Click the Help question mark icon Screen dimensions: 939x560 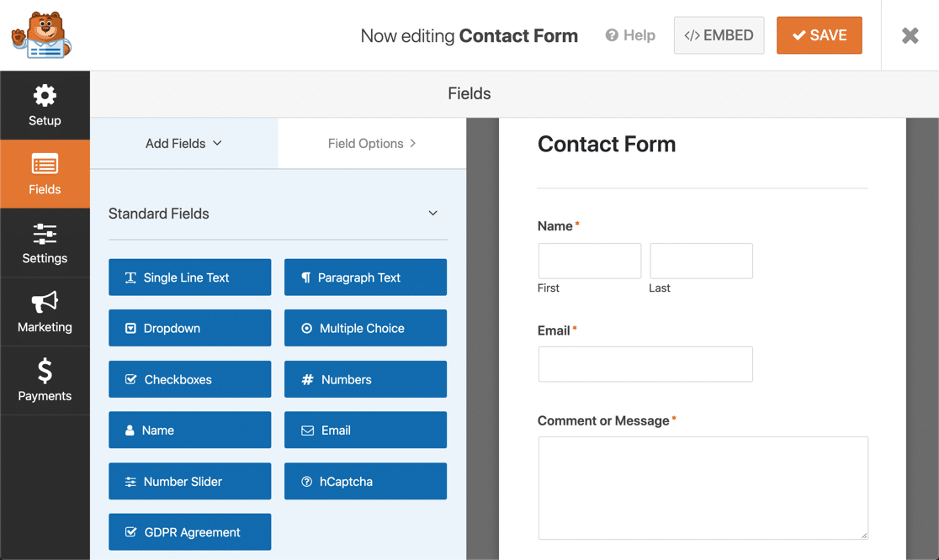coord(612,35)
